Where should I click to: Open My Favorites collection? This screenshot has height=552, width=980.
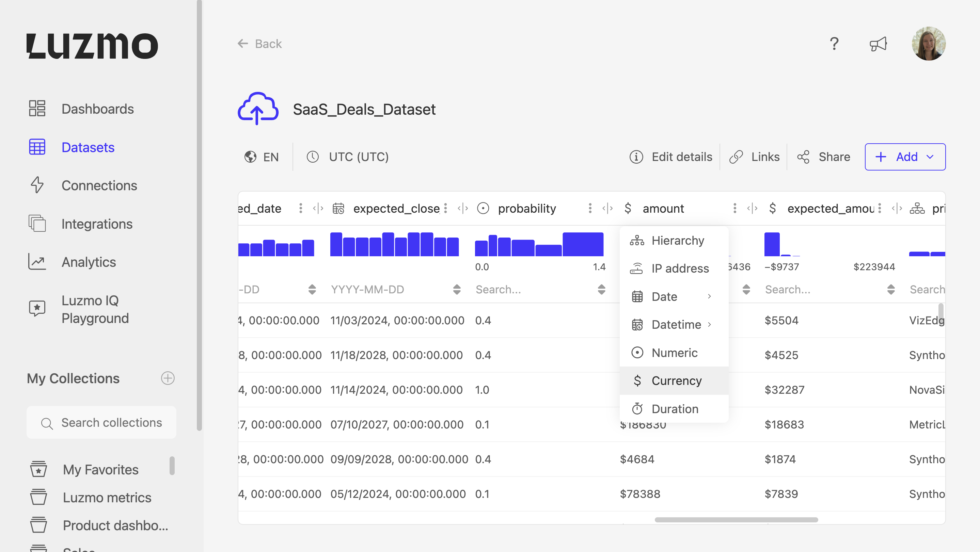pyautogui.click(x=100, y=470)
